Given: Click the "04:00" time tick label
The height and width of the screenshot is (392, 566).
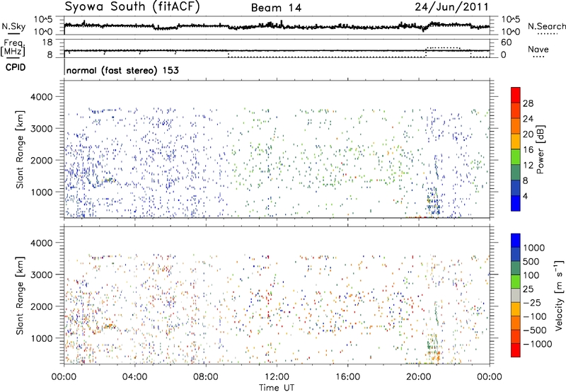Looking at the screenshot, I should (x=134, y=377).
